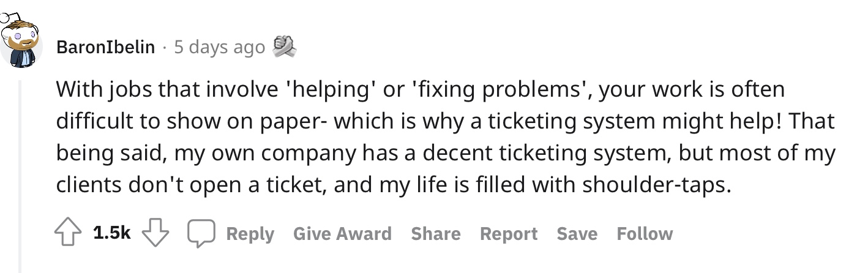This screenshot has height=273, width=868.
Task: Downvote BaronIbelin's comment
Action: (155, 234)
